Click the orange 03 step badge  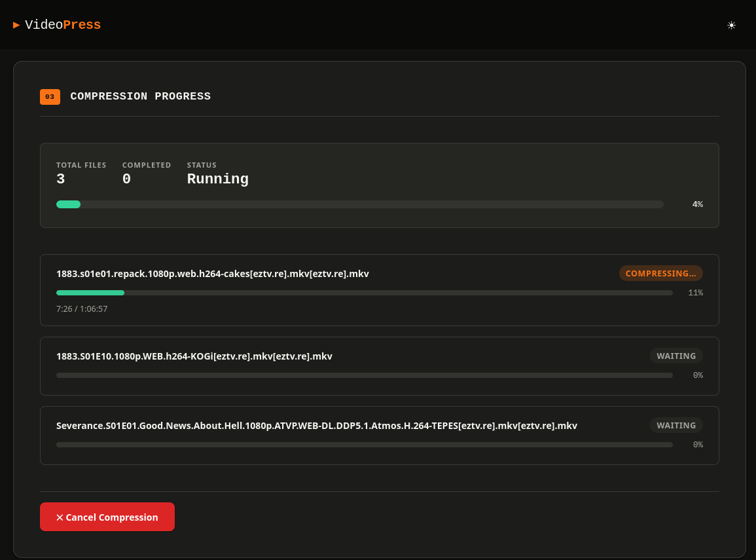(50, 97)
